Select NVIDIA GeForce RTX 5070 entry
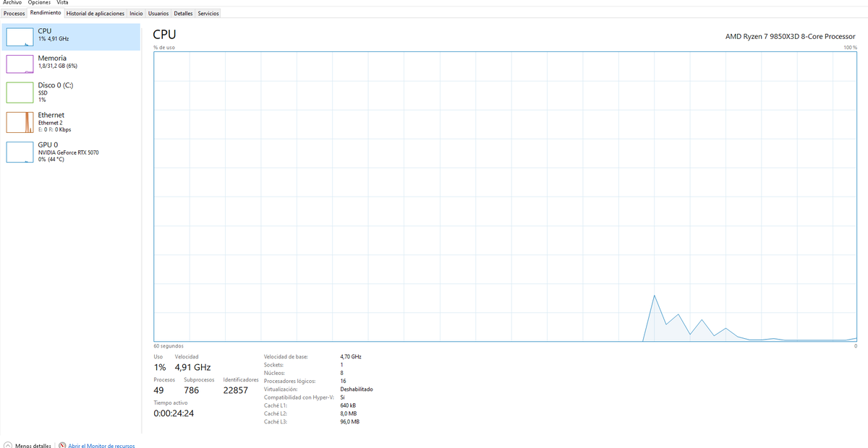 click(71, 152)
